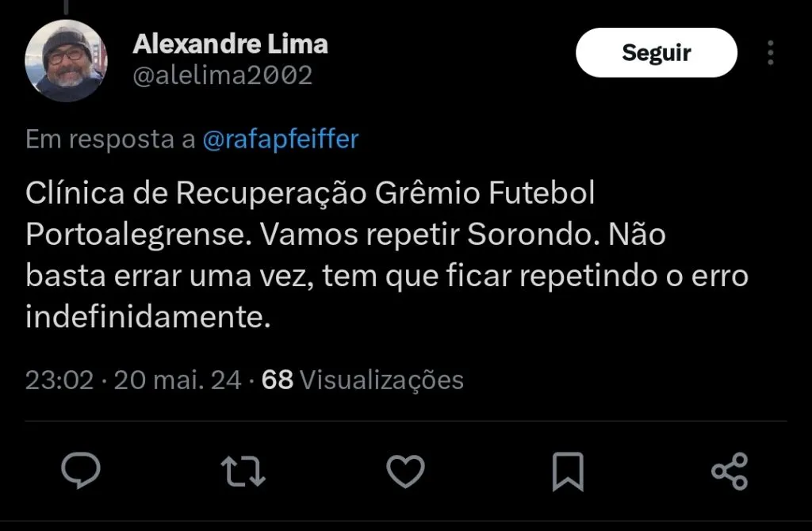Repost this tweet with the retweet icon
Viewport: 812px width, 531px height.
243,472
